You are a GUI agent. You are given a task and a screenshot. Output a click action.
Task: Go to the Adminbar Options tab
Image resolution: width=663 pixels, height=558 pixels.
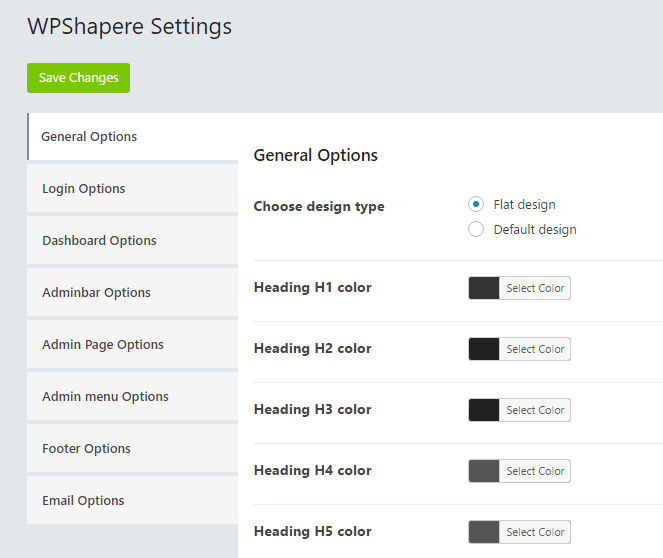coord(132,292)
